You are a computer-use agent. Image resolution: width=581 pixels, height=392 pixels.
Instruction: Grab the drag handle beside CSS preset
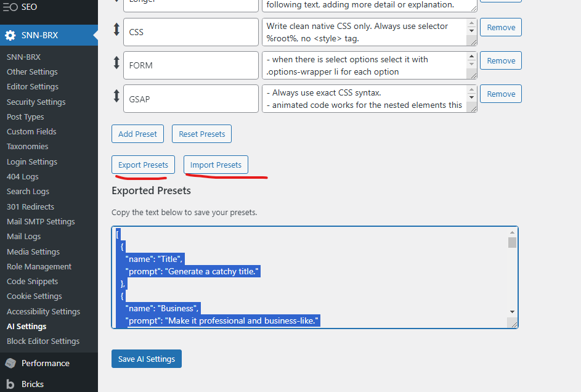[x=116, y=30]
